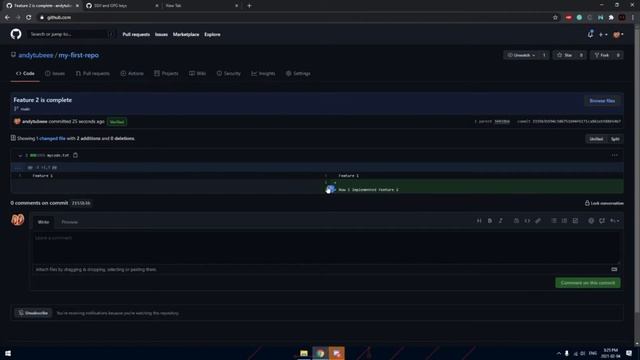Click the Markdown supported icon

pyautogui.click(x=614, y=269)
